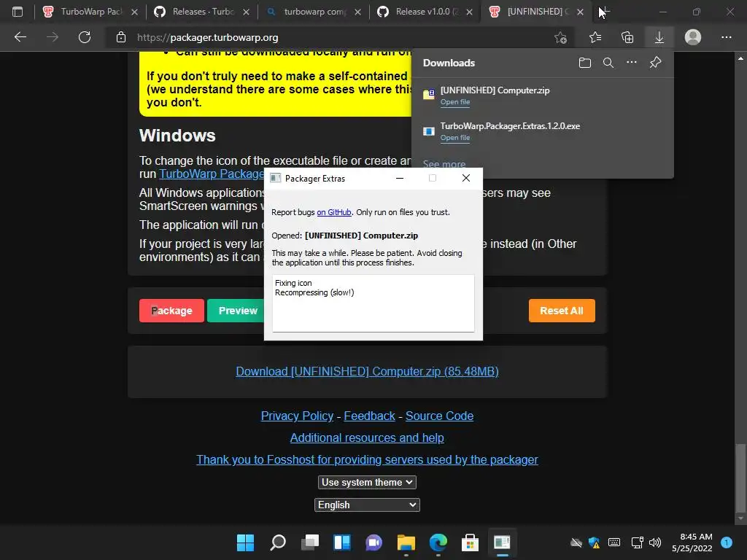The width and height of the screenshot is (747, 560).
Task: Add this page to favorites
Action: point(561,37)
